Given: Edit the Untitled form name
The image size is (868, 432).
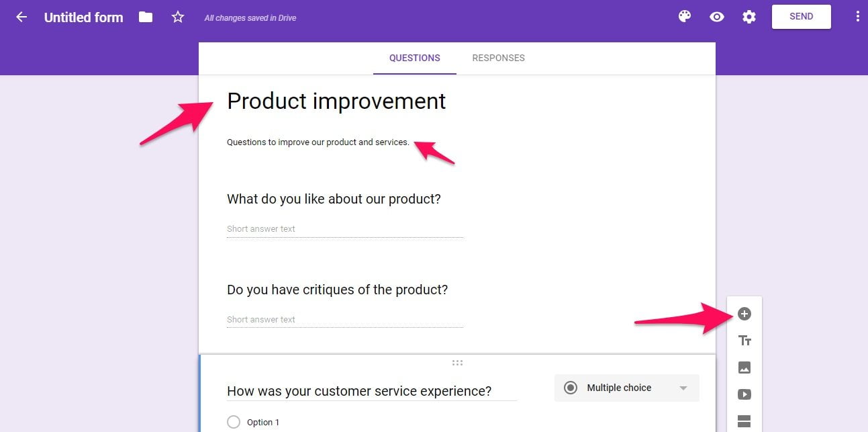Looking at the screenshot, I should [84, 17].
